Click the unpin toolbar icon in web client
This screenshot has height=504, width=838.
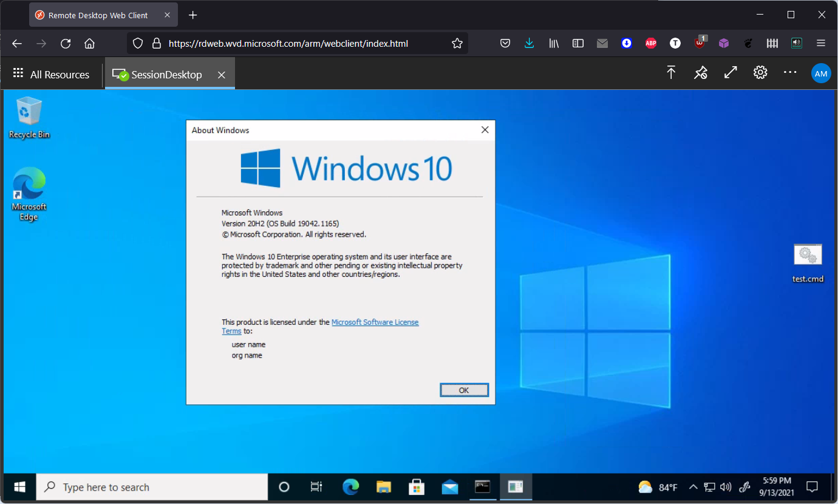pos(701,73)
